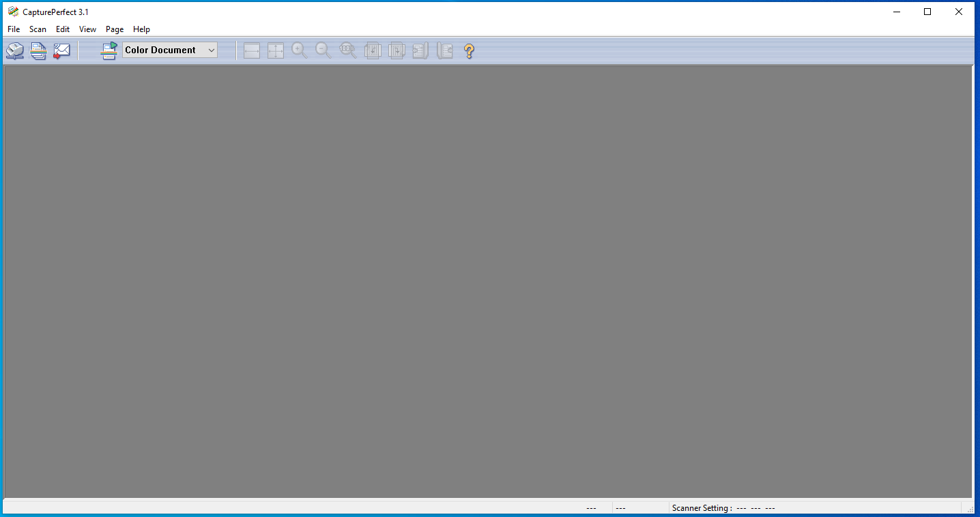Click the Fit Full Page icon
This screenshot has height=517, width=980.
pyautogui.click(x=276, y=50)
